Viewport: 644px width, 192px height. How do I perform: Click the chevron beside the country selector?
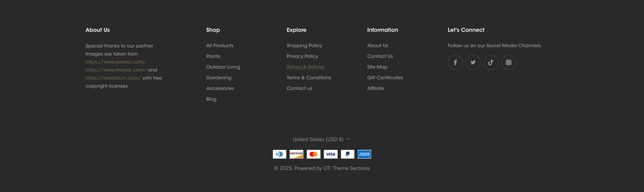348,139
